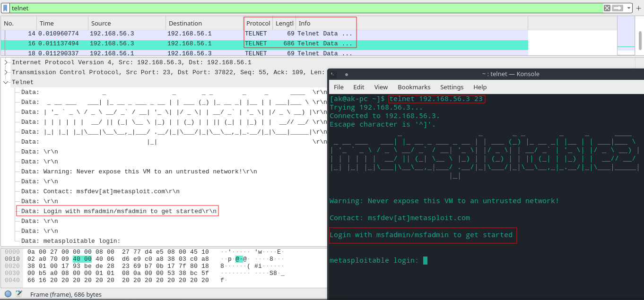Open capture file comment notepad icon
Screen dimensions: 644x300
[19, 294]
